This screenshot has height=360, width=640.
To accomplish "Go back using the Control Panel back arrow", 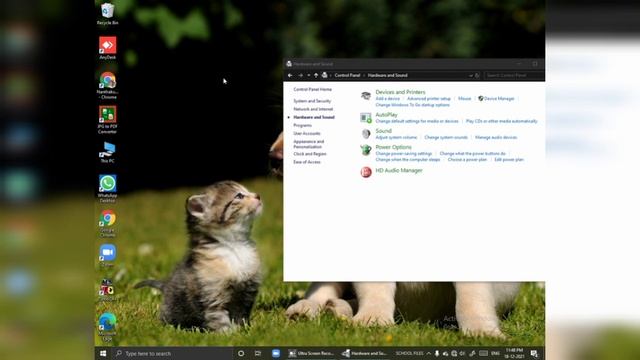I will pyautogui.click(x=290, y=76).
